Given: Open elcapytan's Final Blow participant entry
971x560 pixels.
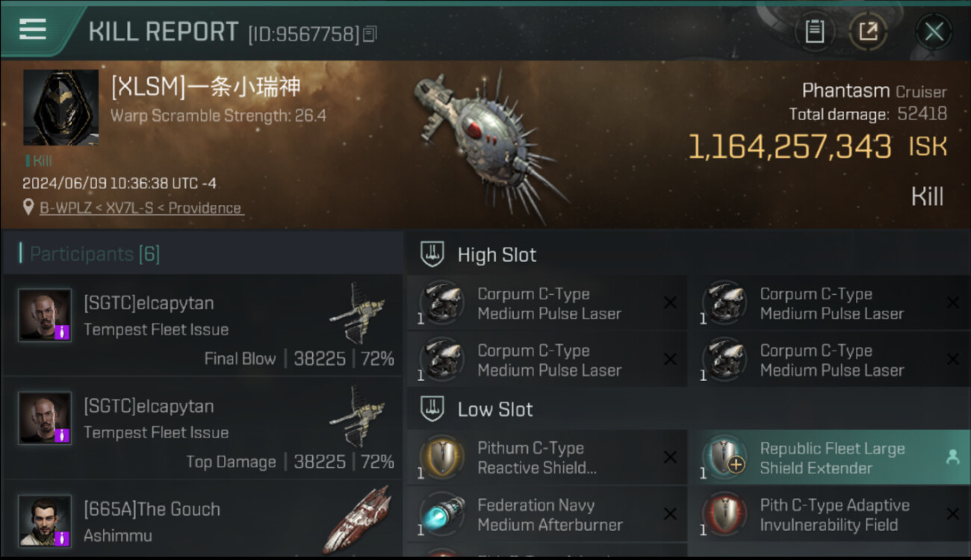Looking at the screenshot, I should [x=203, y=325].
